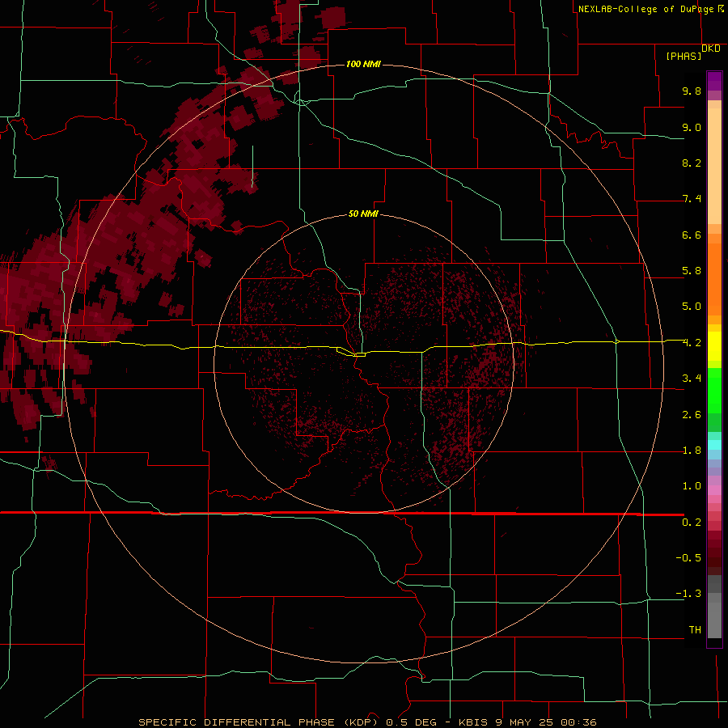This screenshot has height=728, width=728.
Task: Click the SPECIFIC DIFFERENTIAL PHASE (KDP) caption
Action: coord(258,722)
